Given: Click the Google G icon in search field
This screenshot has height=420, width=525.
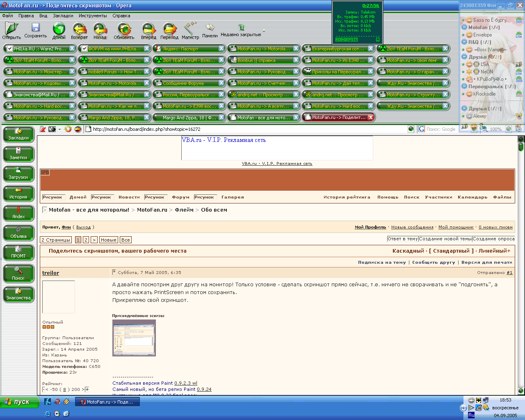Looking at the screenshot, I should [x=422, y=129].
